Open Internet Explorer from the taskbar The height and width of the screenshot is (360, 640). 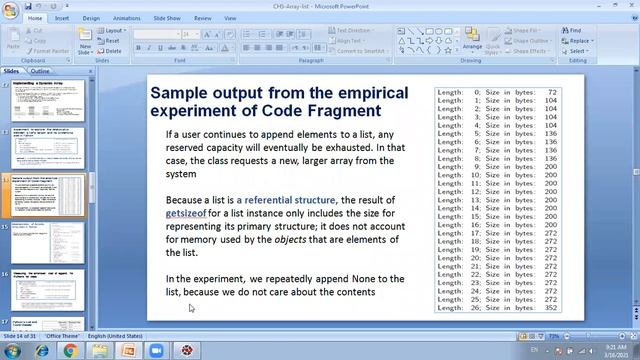click(42, 351)
